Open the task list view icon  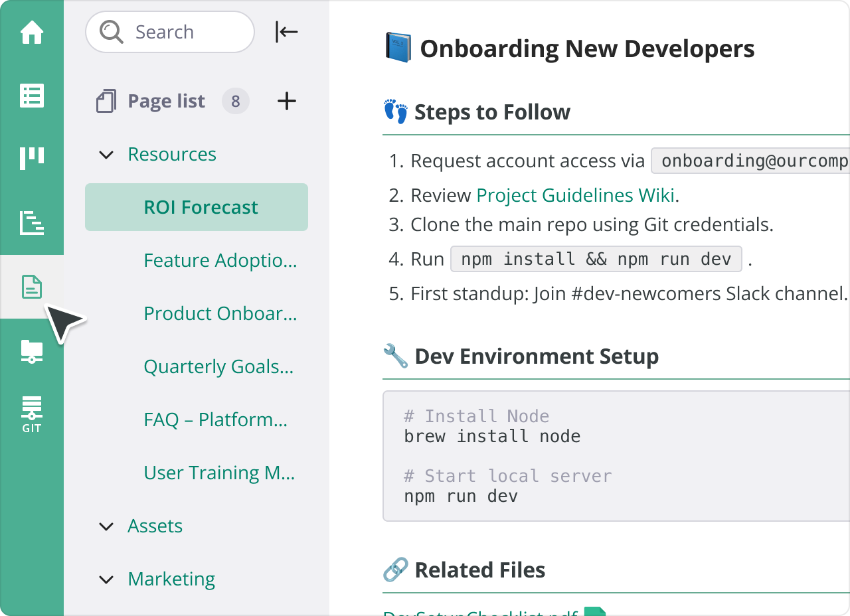32,96
